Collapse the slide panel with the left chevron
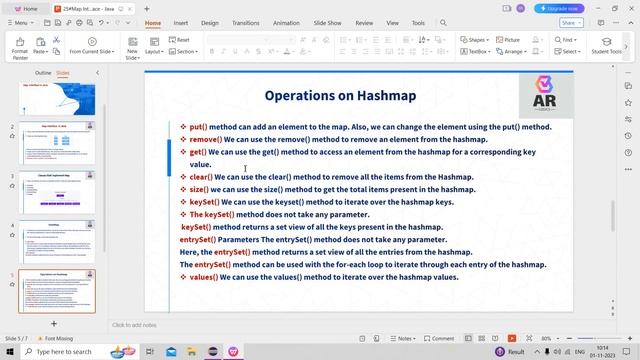 pyautogui.click(x=97, y=73)
